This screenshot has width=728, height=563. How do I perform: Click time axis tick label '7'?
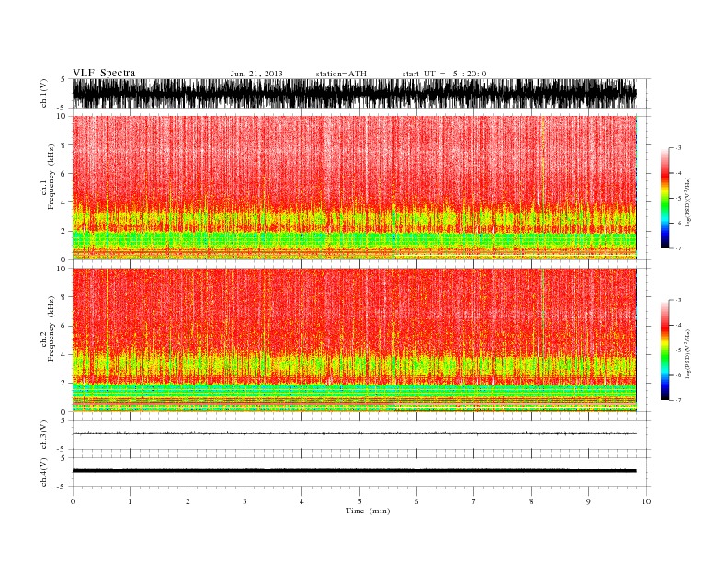[474, 501]
